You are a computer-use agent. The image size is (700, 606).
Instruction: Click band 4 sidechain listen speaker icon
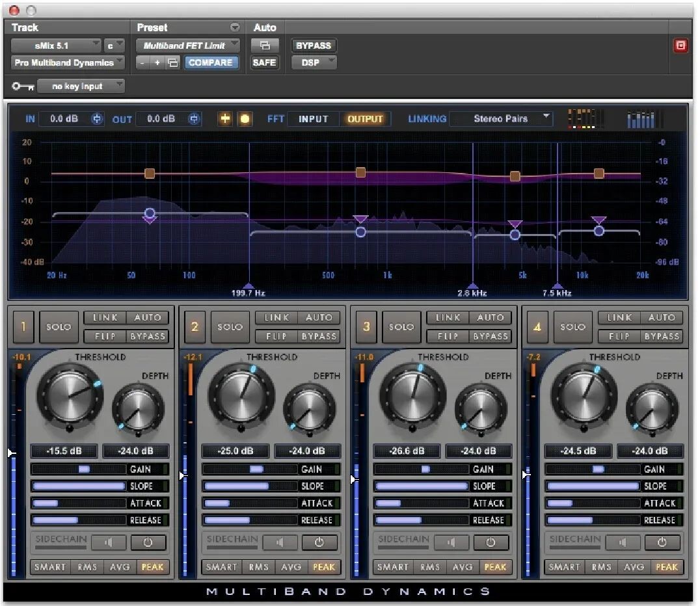623,543
